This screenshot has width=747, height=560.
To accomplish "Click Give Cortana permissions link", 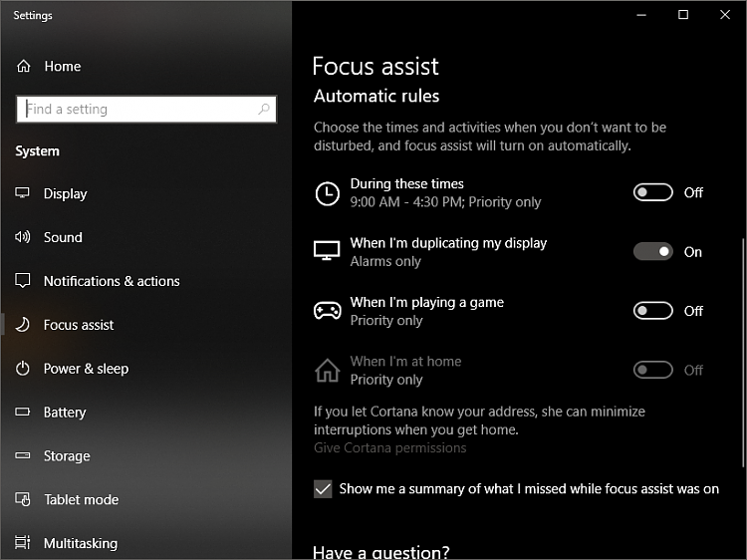I will pyautogui.click(x=389, y=447).
